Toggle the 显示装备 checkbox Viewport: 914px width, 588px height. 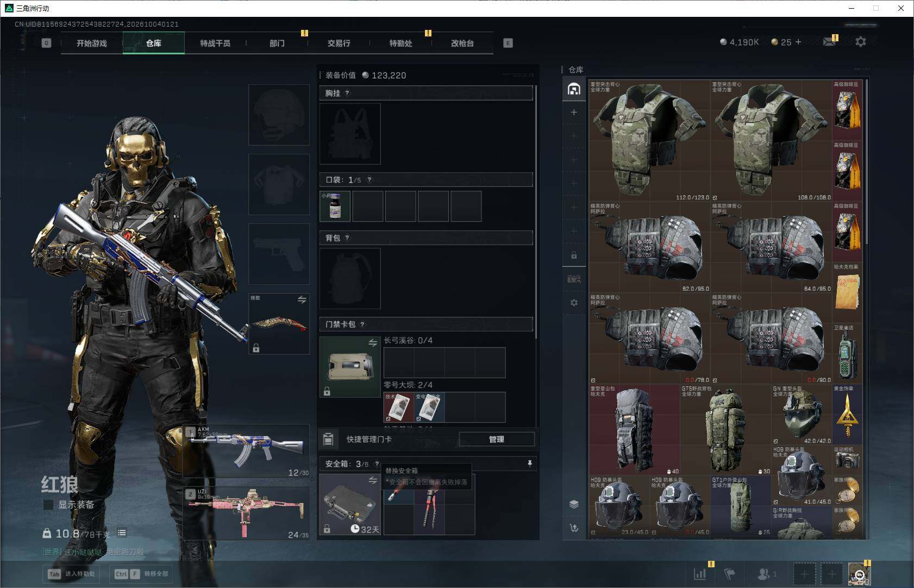tap(48, 505)
